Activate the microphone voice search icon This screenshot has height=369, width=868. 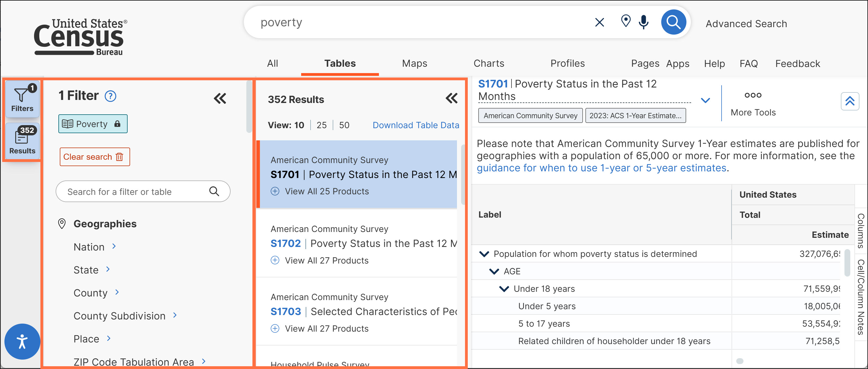pyautogui.click(x=643, y=22)
